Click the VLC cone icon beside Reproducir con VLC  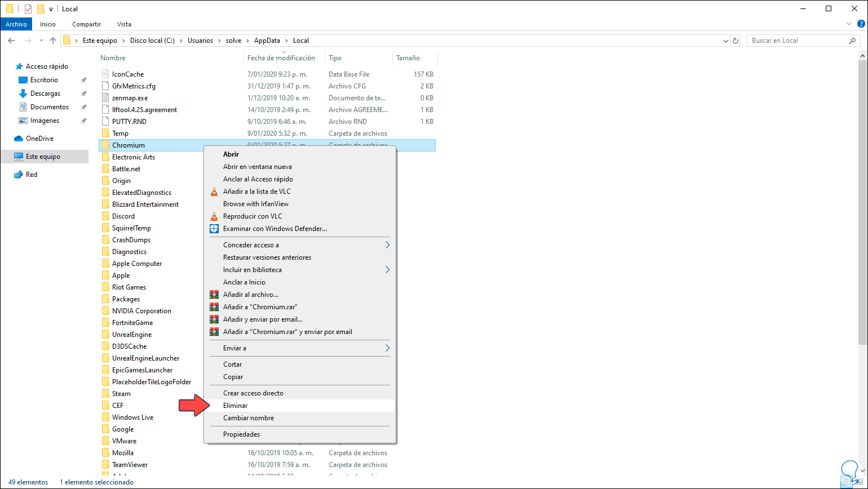(x=214, y=216)
